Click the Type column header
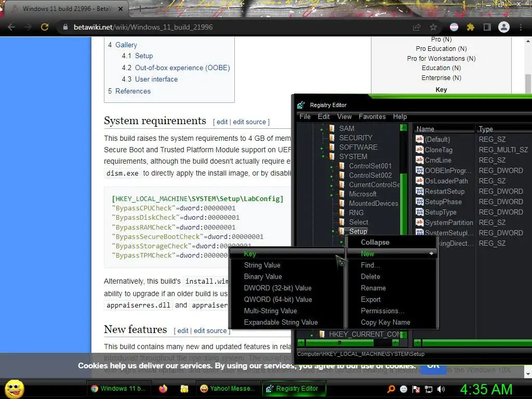Screen dimensions: 532x399 [503, 129]
